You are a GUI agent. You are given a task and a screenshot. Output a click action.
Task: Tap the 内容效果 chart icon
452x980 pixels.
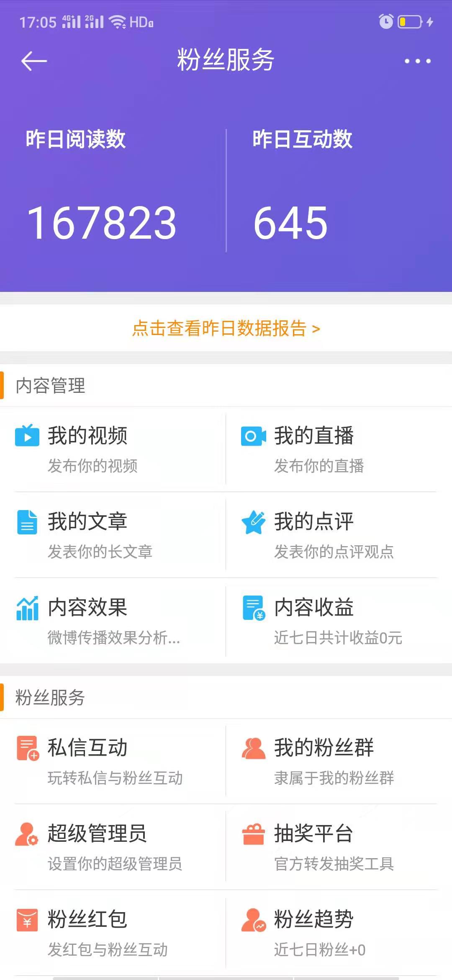pyautogui.click(x=27, y=608)
